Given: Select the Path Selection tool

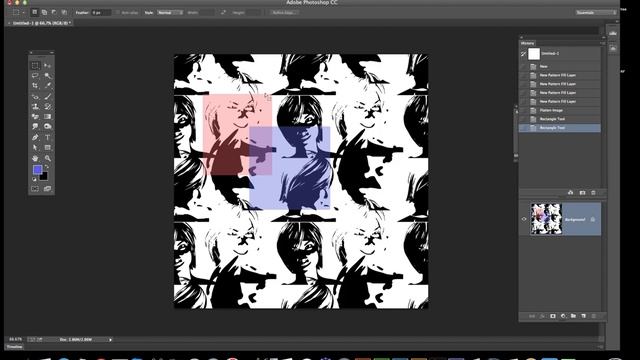Looking at the screenshot, I should point(36,148).
